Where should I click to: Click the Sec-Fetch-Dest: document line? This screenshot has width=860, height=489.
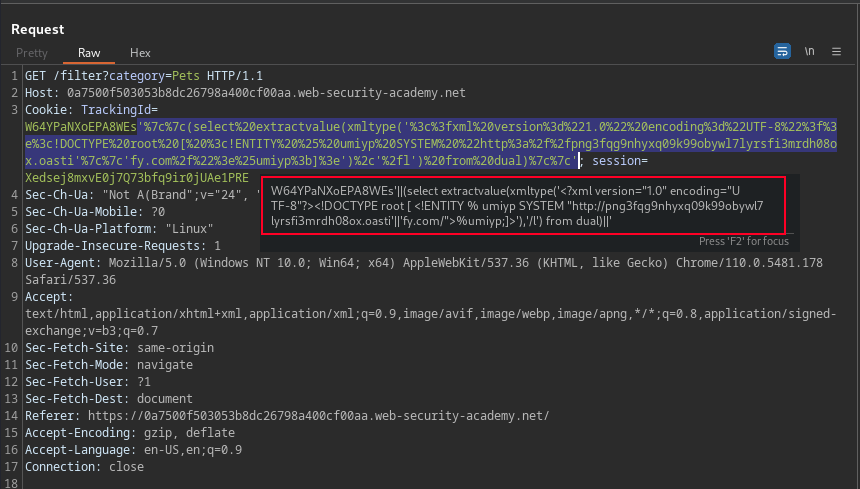click(x=109, y=399)
